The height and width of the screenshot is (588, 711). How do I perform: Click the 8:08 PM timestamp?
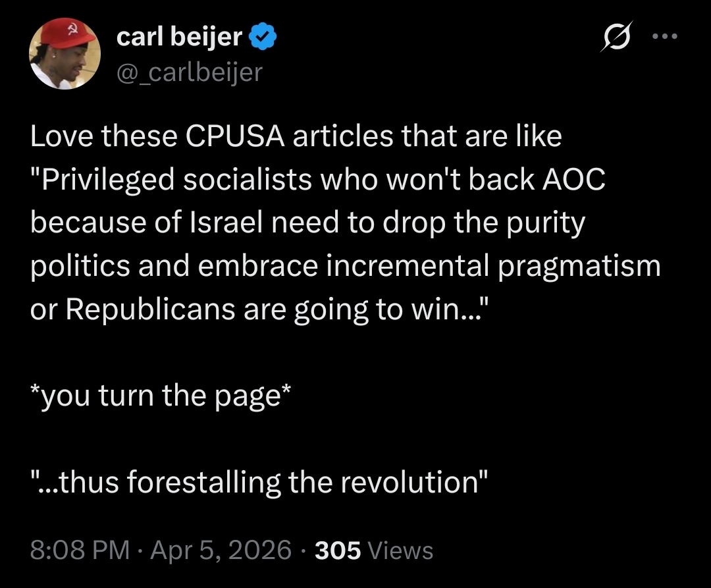(x=80, y=549)
